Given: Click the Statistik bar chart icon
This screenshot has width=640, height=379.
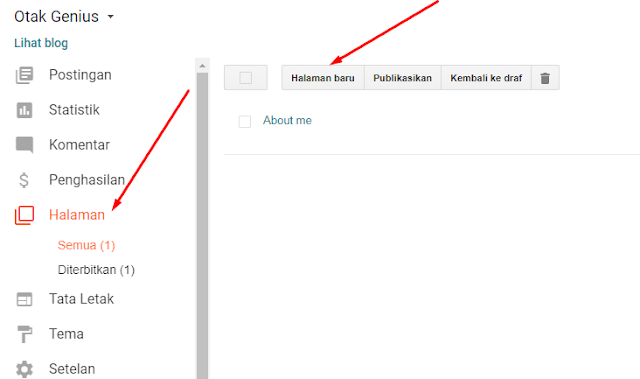Looking at the screenshot, I should click(24, 110).
